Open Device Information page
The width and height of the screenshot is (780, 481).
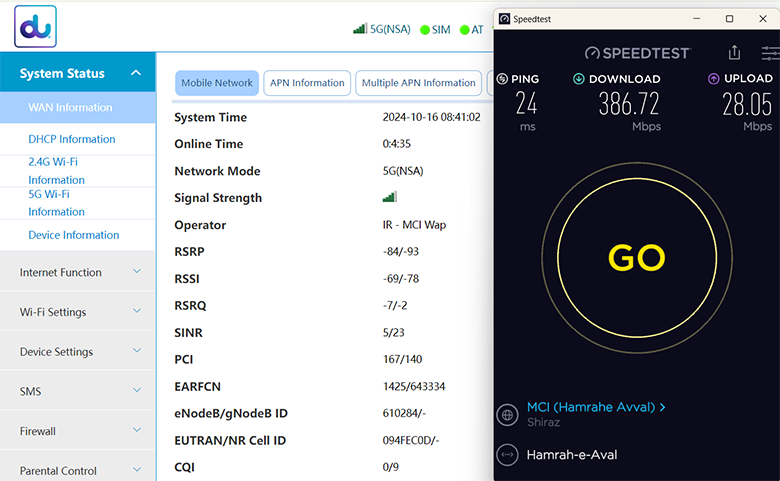click(x=78, y=235)
